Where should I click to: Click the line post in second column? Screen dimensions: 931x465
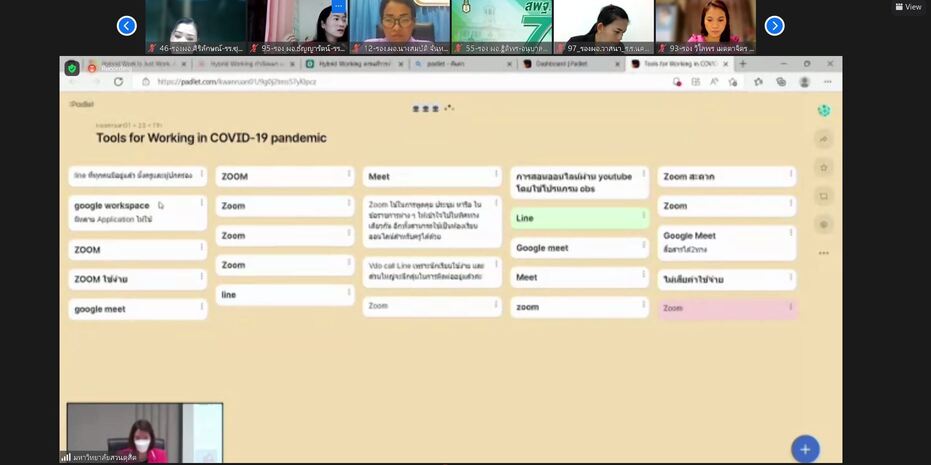pyautogui.click(x=285, y=295)
